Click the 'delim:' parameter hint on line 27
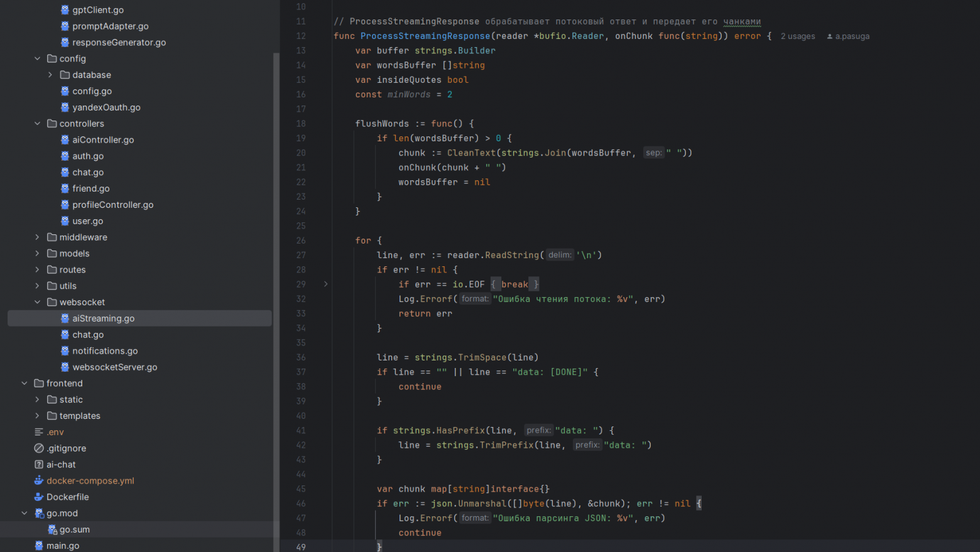 click(x=560, y=255)
